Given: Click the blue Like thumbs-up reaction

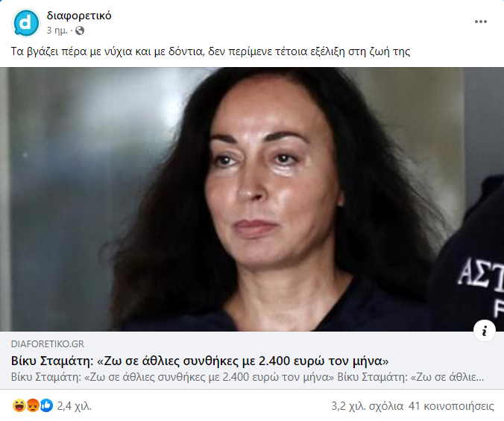Looking at the screenshot, I should coord(46,405).
